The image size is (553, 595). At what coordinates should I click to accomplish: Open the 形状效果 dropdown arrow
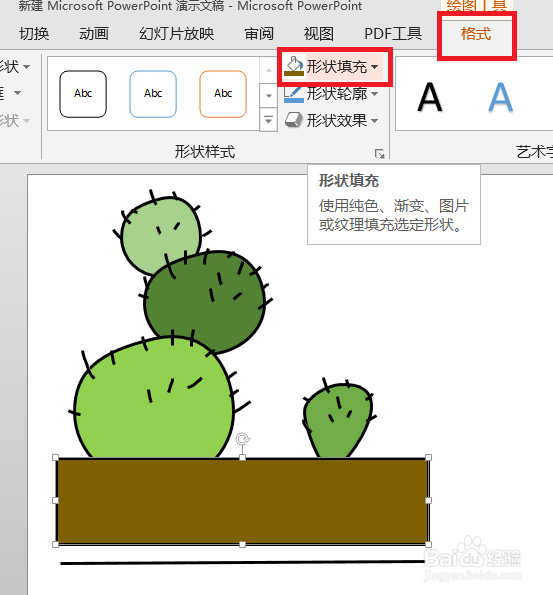click(375, 121)
